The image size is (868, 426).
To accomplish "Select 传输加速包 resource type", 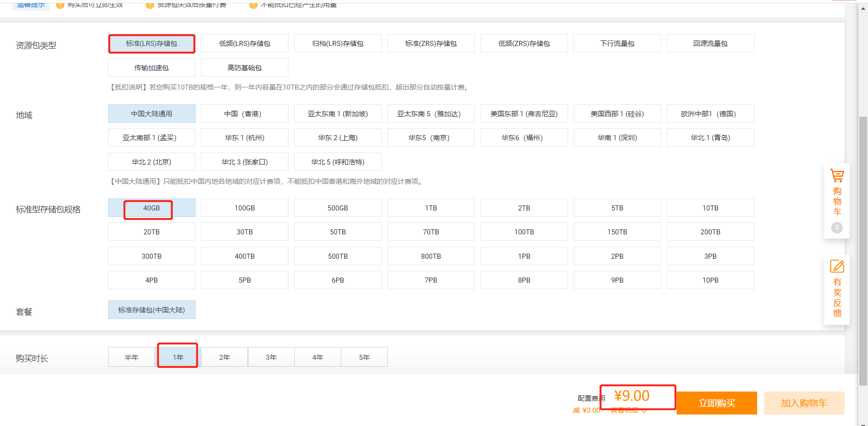I will pyautogui.click(x=152, y=68).
